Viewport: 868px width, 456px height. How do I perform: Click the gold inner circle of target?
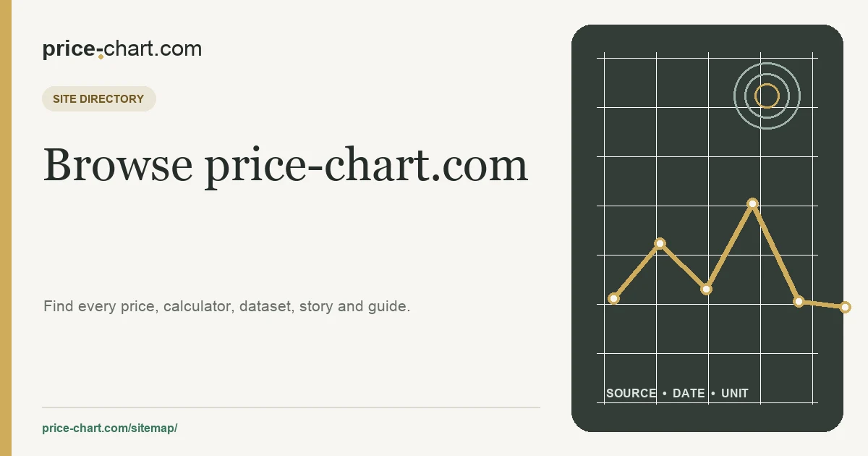767,96
